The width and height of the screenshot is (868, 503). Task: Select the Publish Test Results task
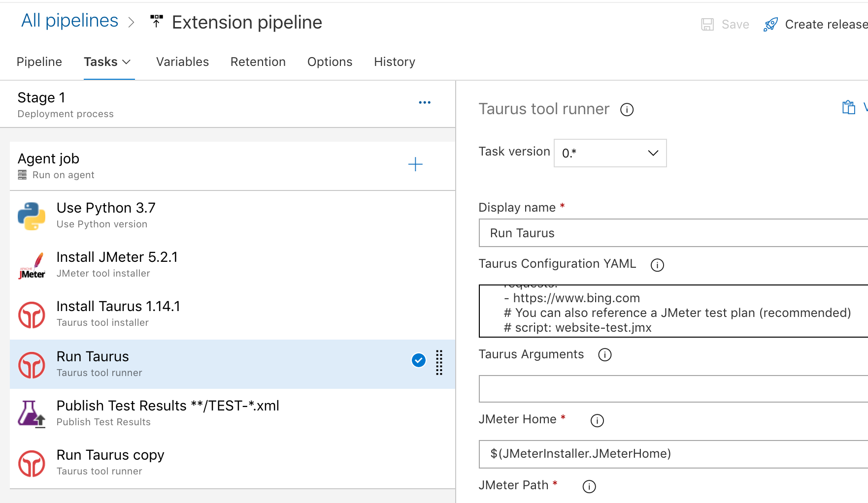(x=167, y=413)
